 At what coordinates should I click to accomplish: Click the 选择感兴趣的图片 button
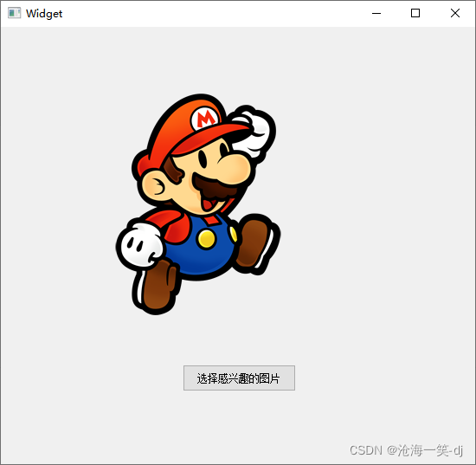point(239,378)
